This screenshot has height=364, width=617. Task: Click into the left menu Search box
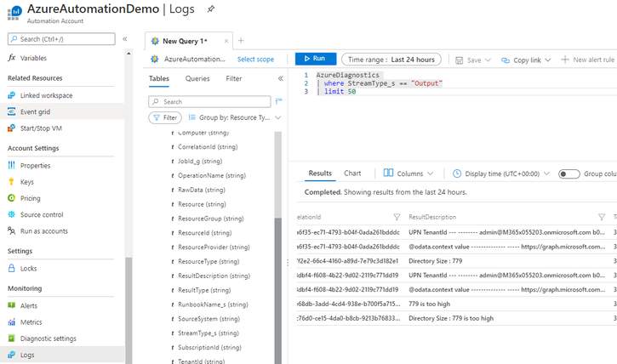61,39
